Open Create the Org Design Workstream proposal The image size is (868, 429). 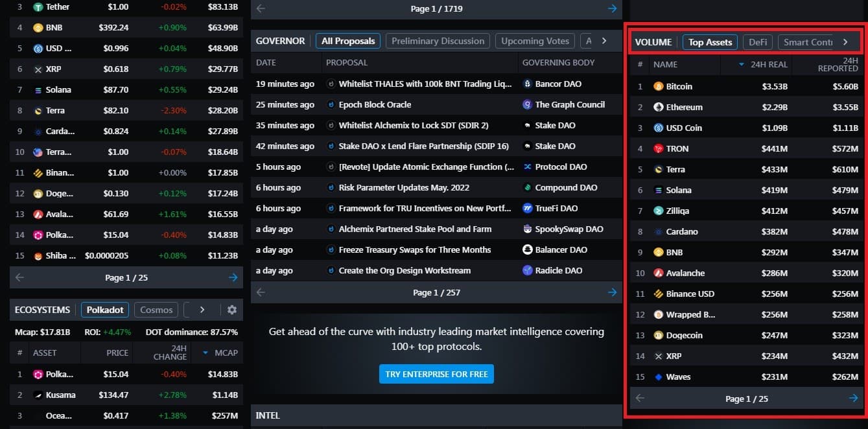tap(405, 270)
